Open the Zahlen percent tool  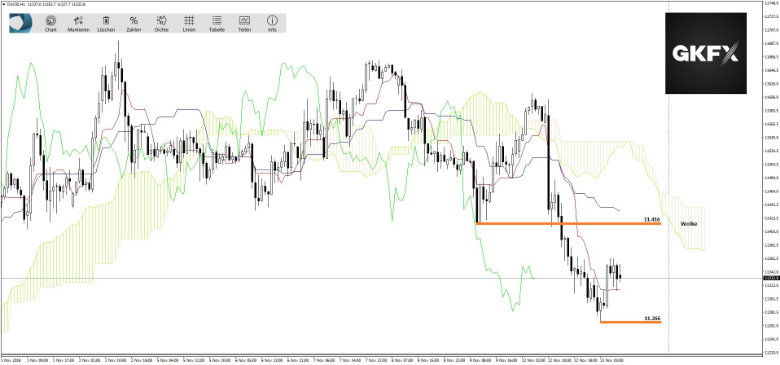tap(134, 23)
